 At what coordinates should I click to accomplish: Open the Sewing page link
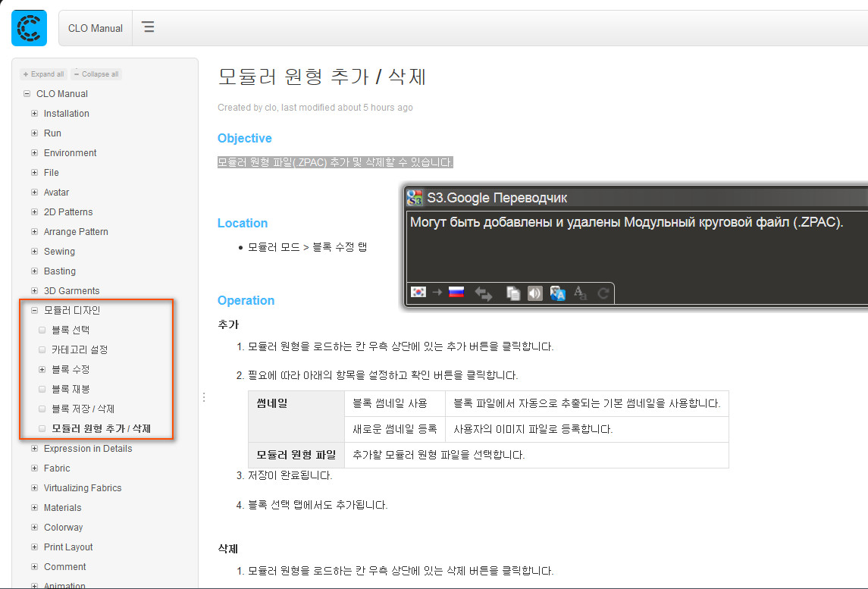pos(59,252)
